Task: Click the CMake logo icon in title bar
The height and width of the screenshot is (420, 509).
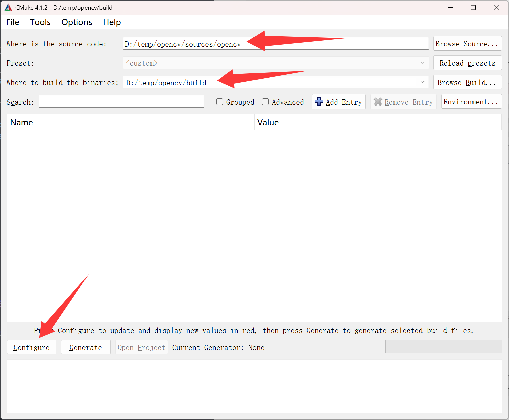Action: coord(8,8)
